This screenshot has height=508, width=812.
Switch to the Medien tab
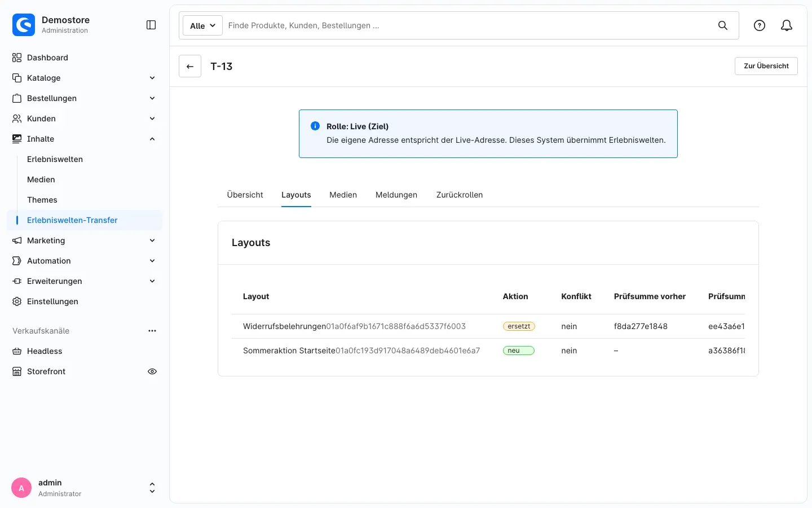(343, 195)
